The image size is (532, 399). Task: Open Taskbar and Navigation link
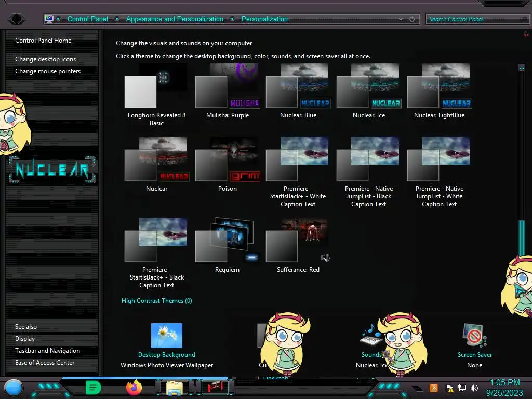(47, 351)
